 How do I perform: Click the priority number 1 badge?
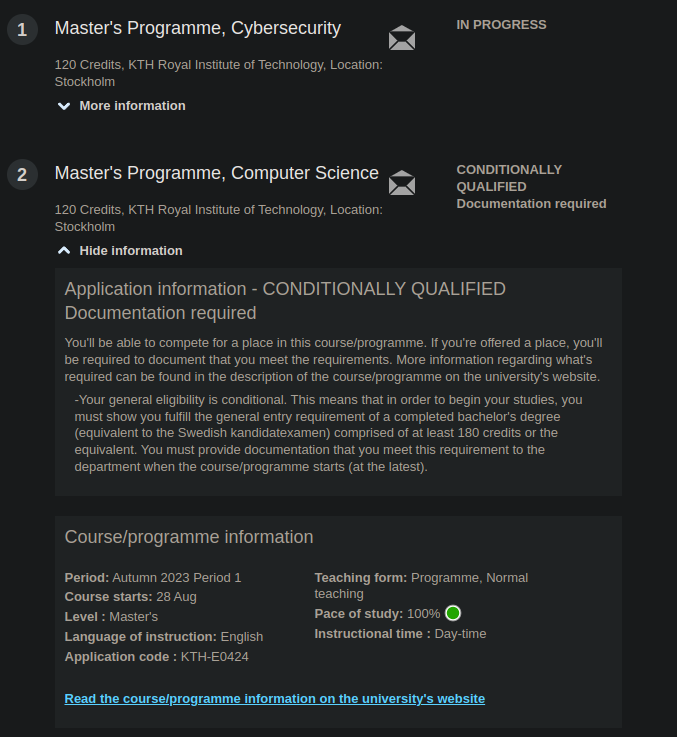(22, 30)
